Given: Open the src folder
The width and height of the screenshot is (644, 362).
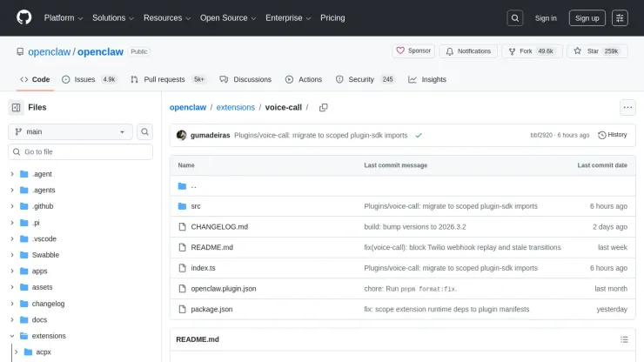Looking at the screenshot, I should (x=196, y=206).
